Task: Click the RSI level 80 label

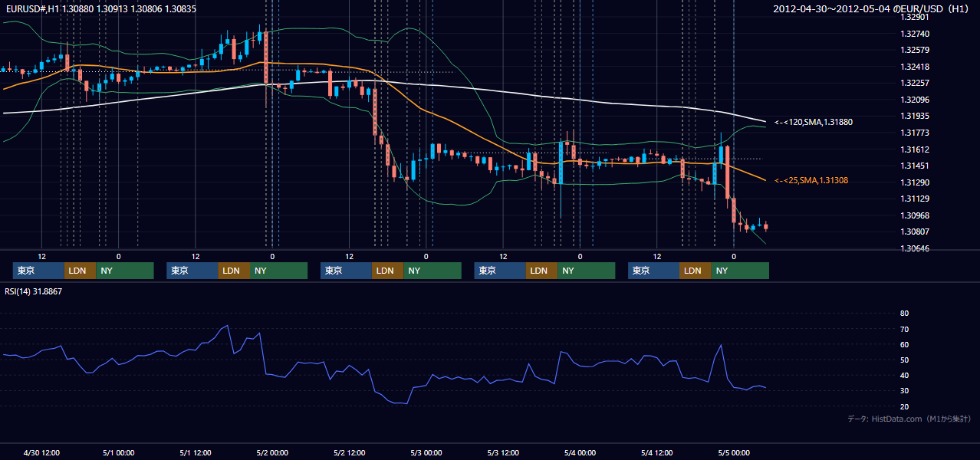Action: (904, 314)
